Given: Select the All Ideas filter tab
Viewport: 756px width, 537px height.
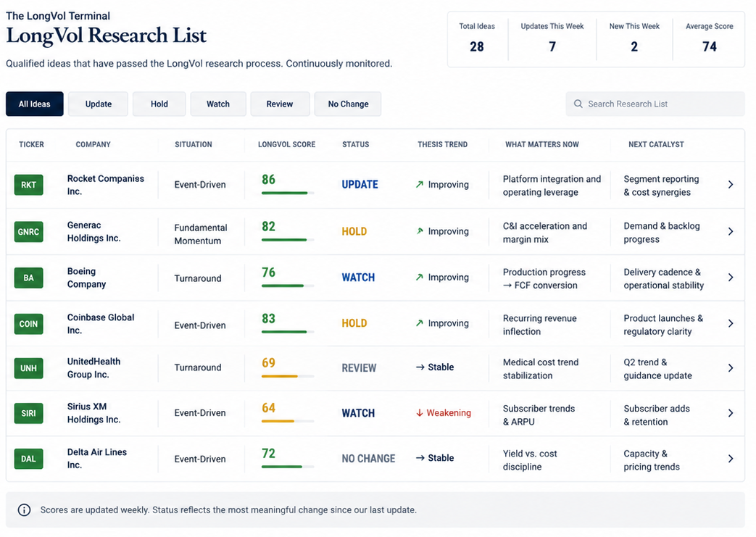Looking at the screenshot, I should [34, 104].
